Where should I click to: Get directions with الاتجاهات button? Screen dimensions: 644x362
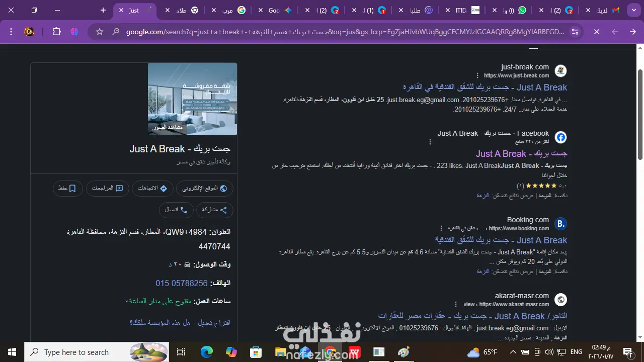(x=152, y=189)
